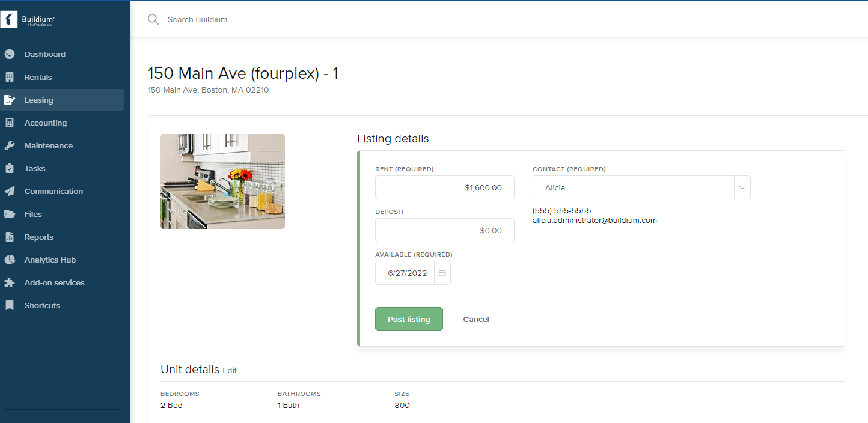Click the Reports chart icon
The image size is (868, 423).
[10, 237]
